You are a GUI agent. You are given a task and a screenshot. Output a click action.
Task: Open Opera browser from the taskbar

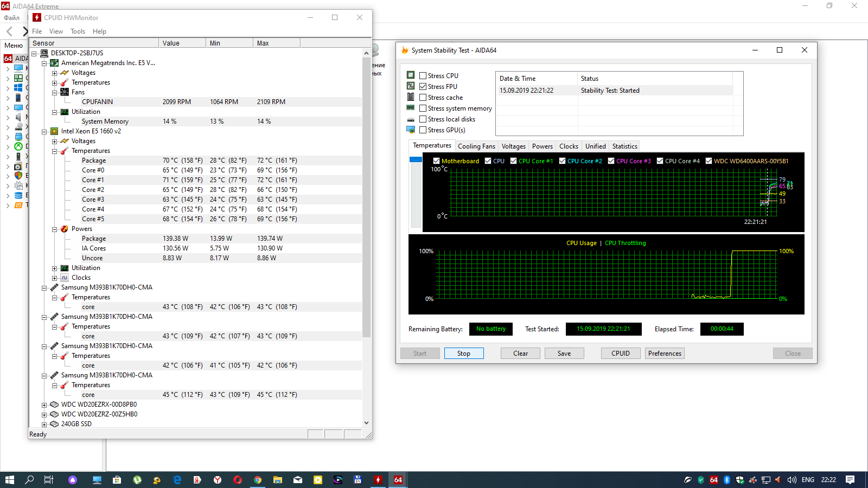238,480
